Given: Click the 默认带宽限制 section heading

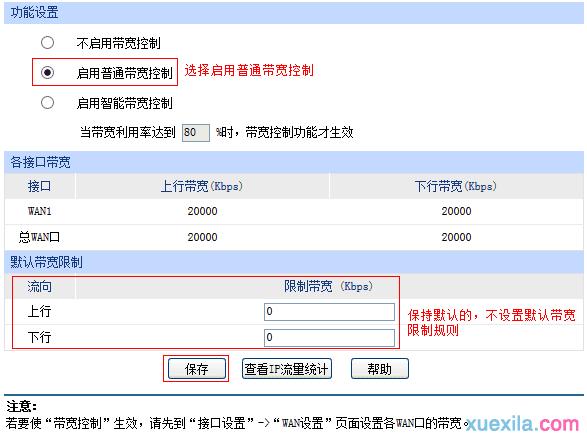Looking at the screenshot, I should coord(46,262).
